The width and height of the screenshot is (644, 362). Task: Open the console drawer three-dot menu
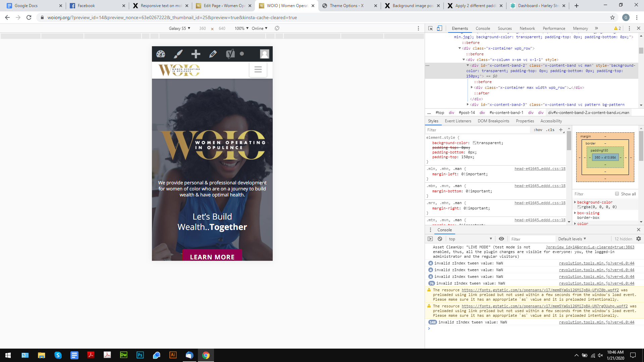click(x=430, y=230)
